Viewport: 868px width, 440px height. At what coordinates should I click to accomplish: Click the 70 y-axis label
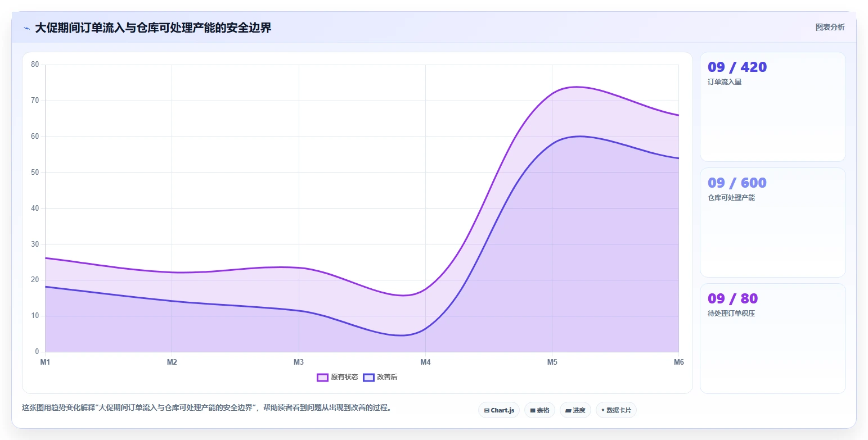(x=35, y=101)
